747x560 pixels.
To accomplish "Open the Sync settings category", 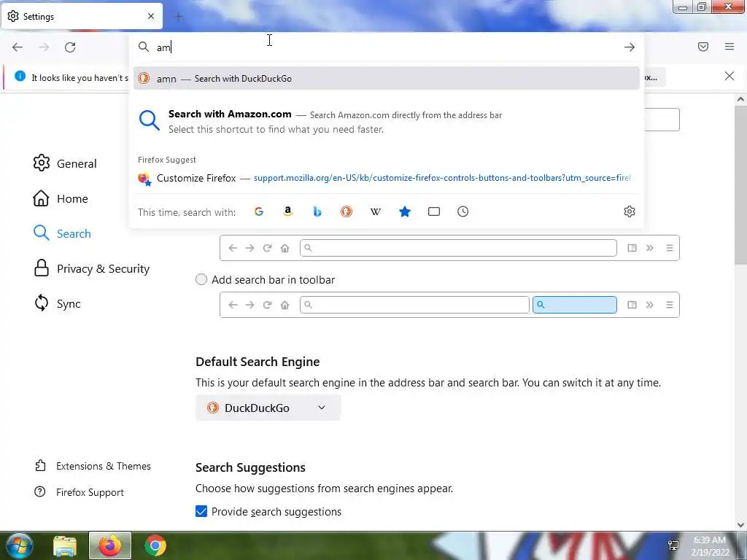I will click(57, 304).
